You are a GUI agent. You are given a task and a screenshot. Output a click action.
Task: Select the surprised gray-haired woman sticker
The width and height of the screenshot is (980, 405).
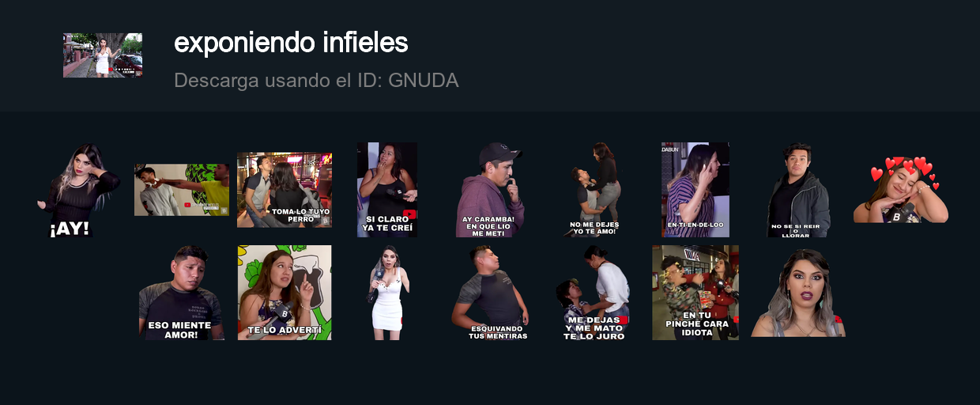pos(798,293)
